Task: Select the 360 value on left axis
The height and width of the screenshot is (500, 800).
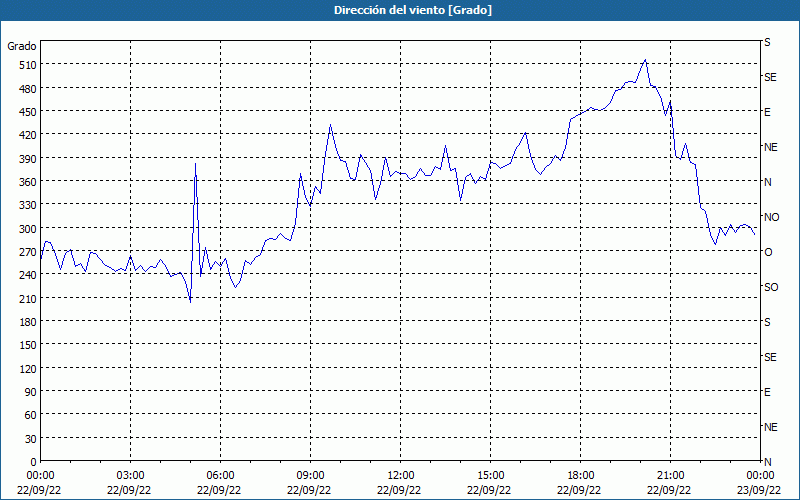Action: pyautogui.click(x=28, y=182)
